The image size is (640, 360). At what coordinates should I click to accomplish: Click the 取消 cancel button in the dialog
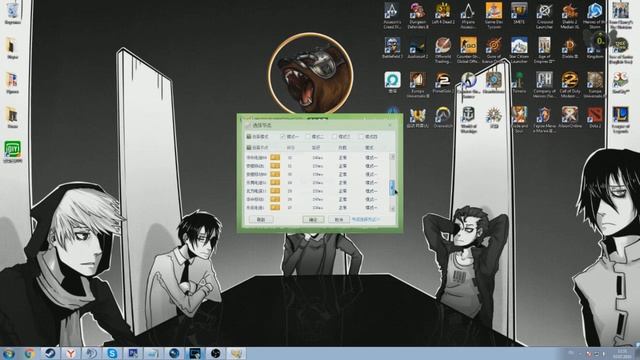339,220
